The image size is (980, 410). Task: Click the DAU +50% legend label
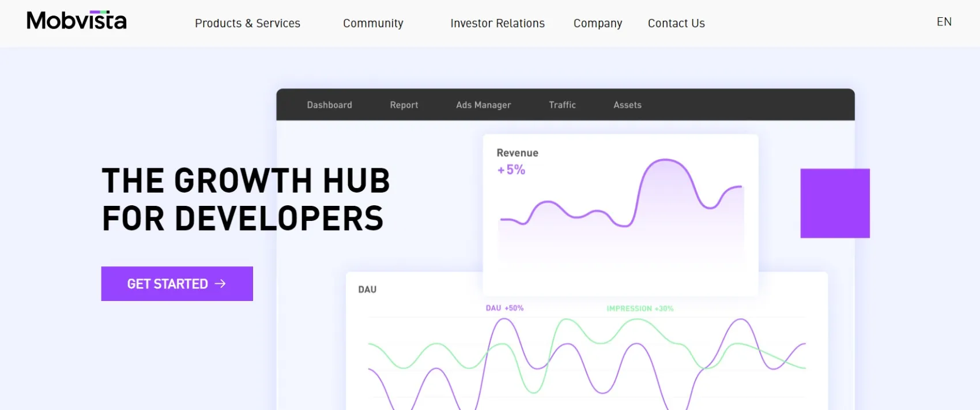tap(504, 309)
